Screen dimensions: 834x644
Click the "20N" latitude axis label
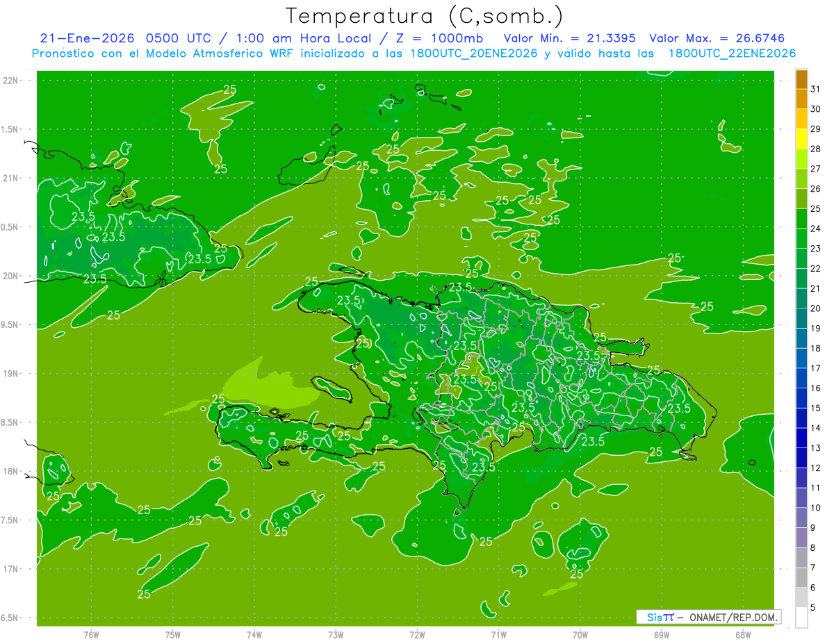pyautogui.click(x=10, y=276)
